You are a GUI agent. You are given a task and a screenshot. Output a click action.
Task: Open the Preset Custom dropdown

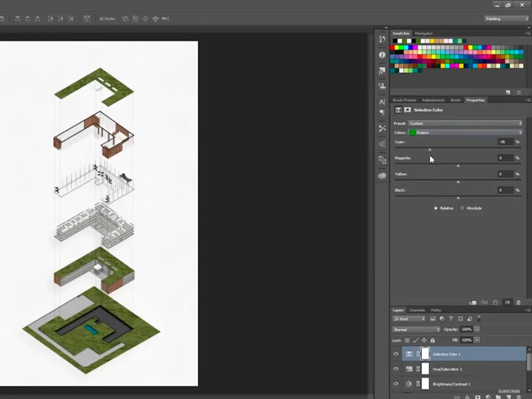465,124
